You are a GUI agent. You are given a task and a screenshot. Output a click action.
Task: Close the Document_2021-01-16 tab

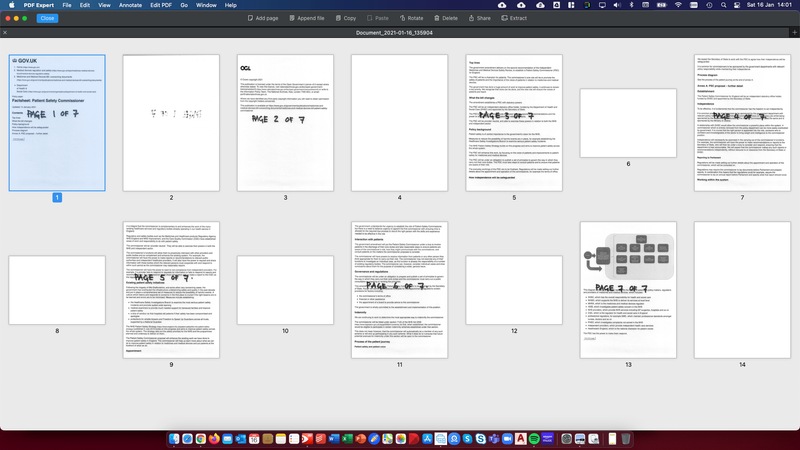(x=6, y=33)
